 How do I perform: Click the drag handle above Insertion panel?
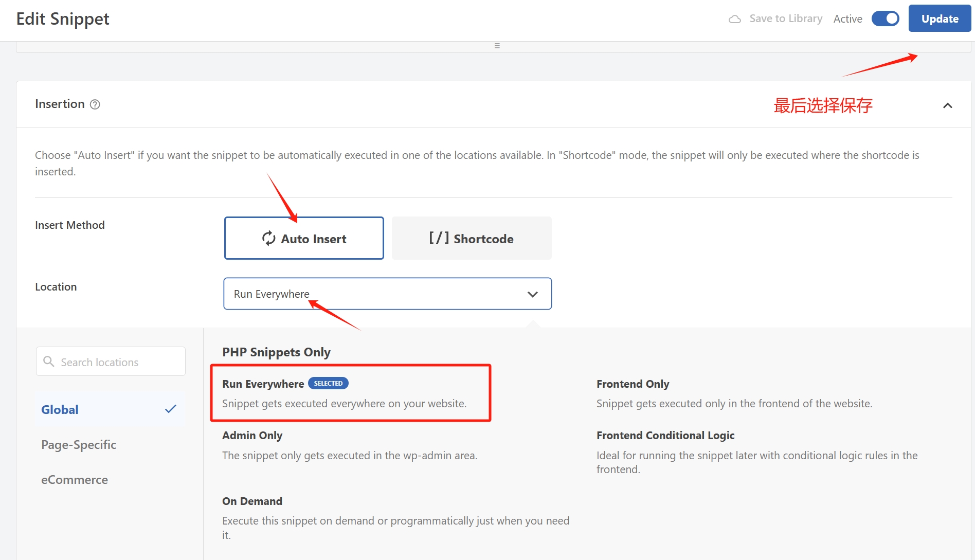coord(497,46)
